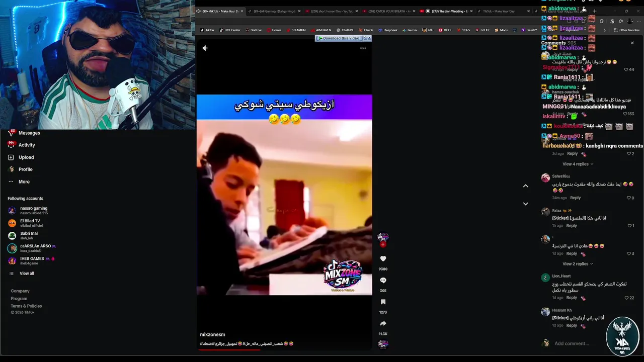Open the ChatGPT bookmark
The image size is (644, 362).
coord(345,30)
